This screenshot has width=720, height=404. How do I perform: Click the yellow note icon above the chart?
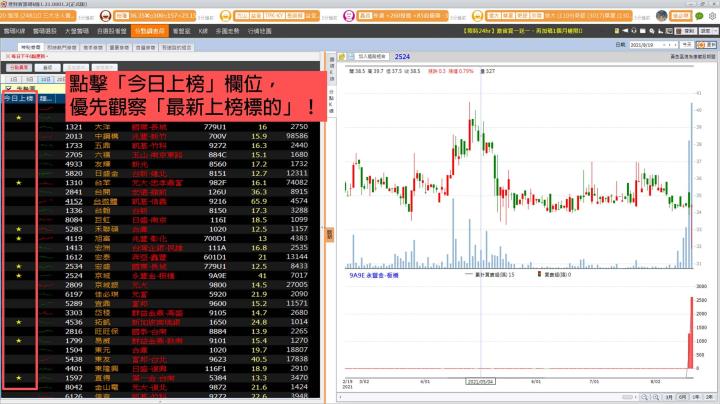tap(342, 56)
